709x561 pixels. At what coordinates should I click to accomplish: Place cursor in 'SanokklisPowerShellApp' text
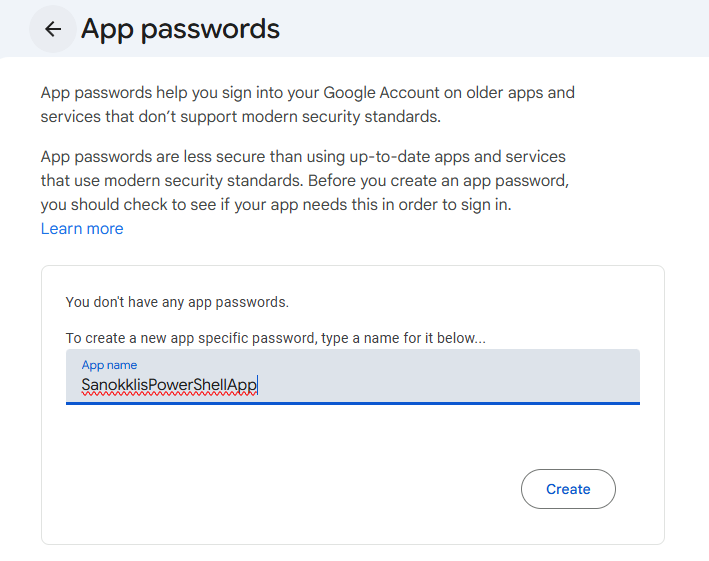pos(170,385)
